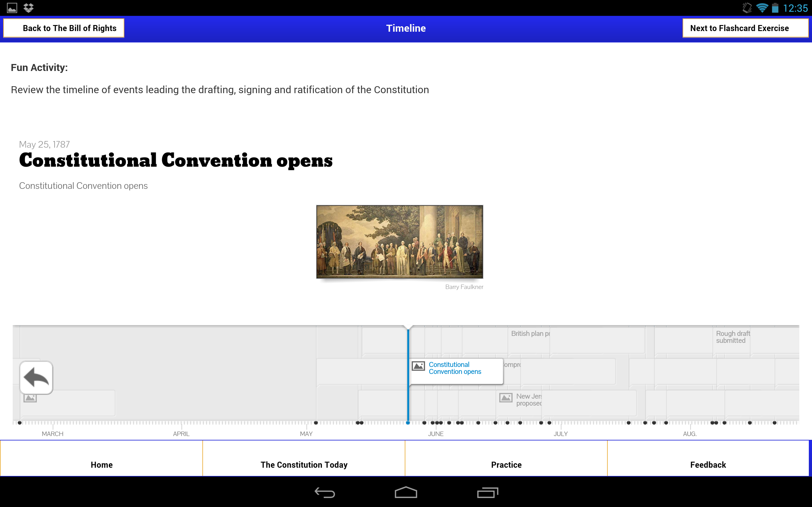Click the image icon in the Constitutional Convention tooltip
Image resolution: width=812 pixels, height=507 pixels.
click(x=418, y=366)
